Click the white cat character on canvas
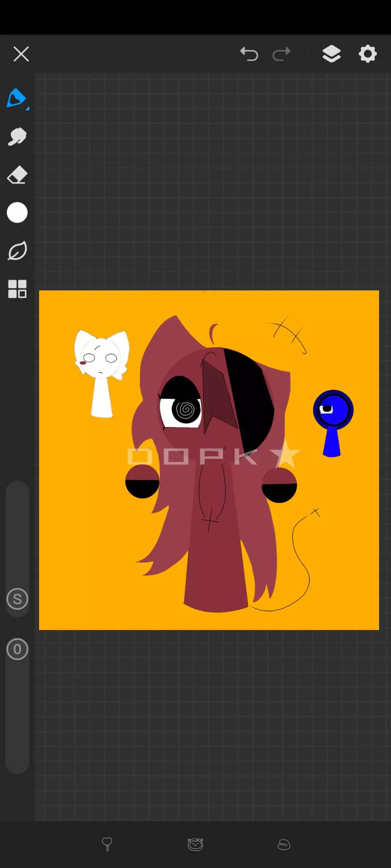 tap(101, 369)
